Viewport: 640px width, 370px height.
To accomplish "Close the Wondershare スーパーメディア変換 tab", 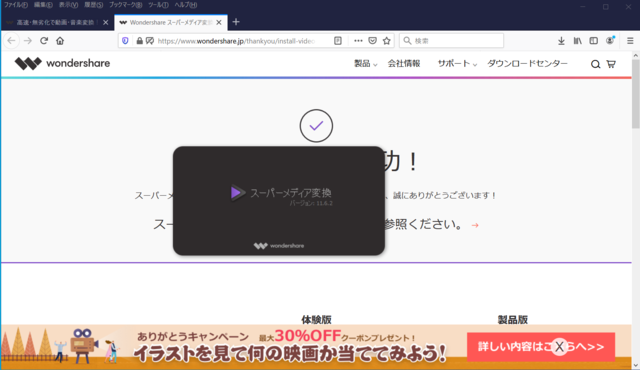I will (219, 22).
